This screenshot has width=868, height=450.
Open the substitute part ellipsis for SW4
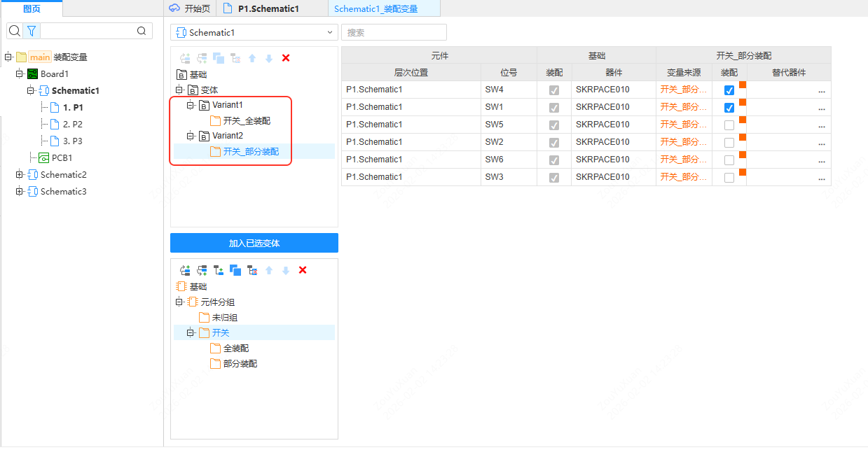[x=822, y=90]
